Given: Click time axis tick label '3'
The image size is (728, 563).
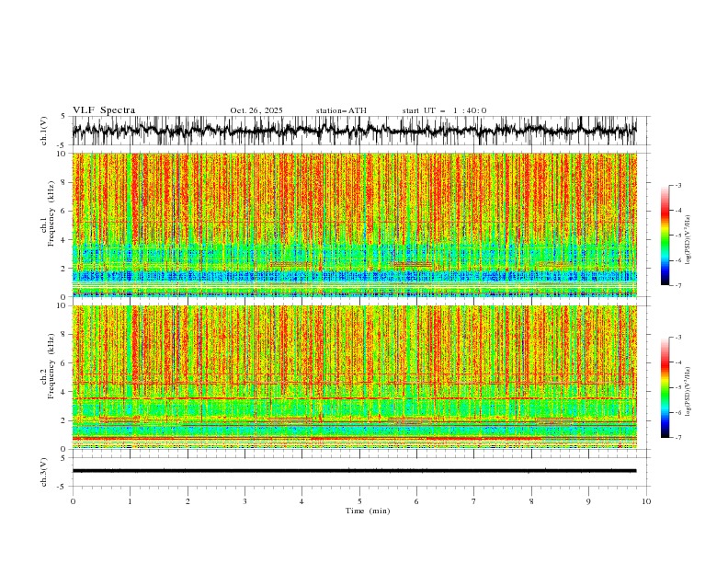Looking at the screenshot, I should [x=245, y=501].
